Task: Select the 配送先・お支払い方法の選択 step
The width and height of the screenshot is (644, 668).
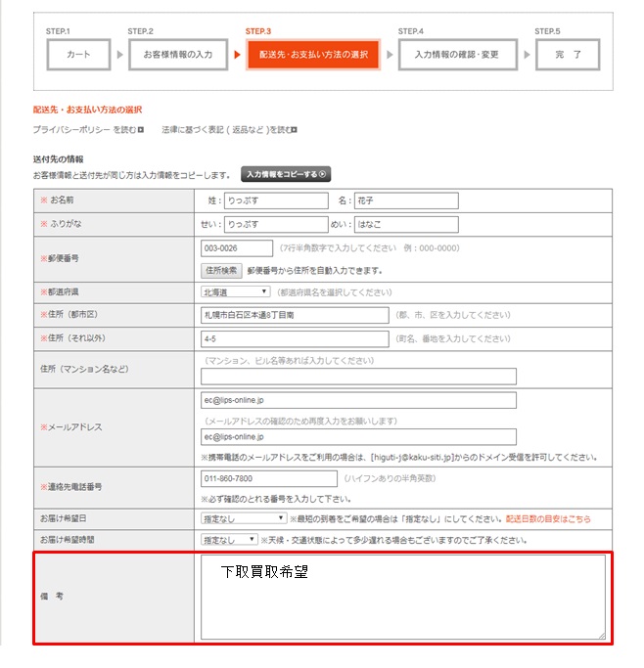Action: pyautogui.click(x=312, y=55)
